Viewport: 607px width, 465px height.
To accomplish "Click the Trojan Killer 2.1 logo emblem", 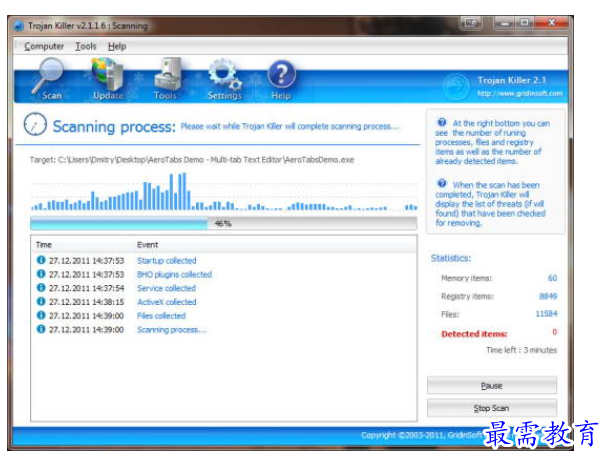I will (x=456, y=87).
